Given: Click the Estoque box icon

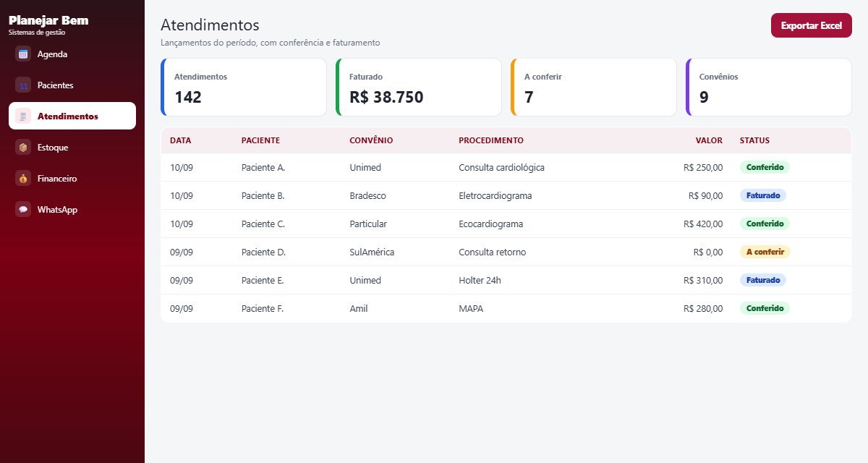Looking at the screenshot, I should pos(23,147).
